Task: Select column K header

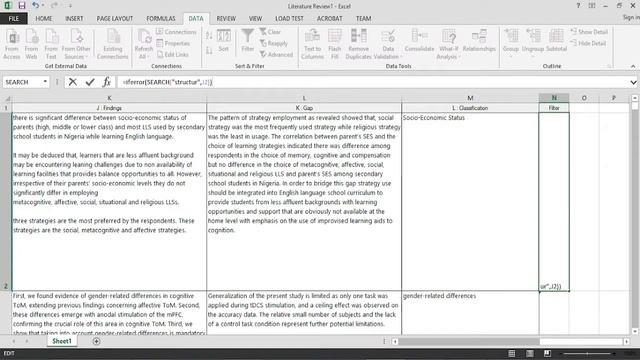Action: (x=109, y=98)
